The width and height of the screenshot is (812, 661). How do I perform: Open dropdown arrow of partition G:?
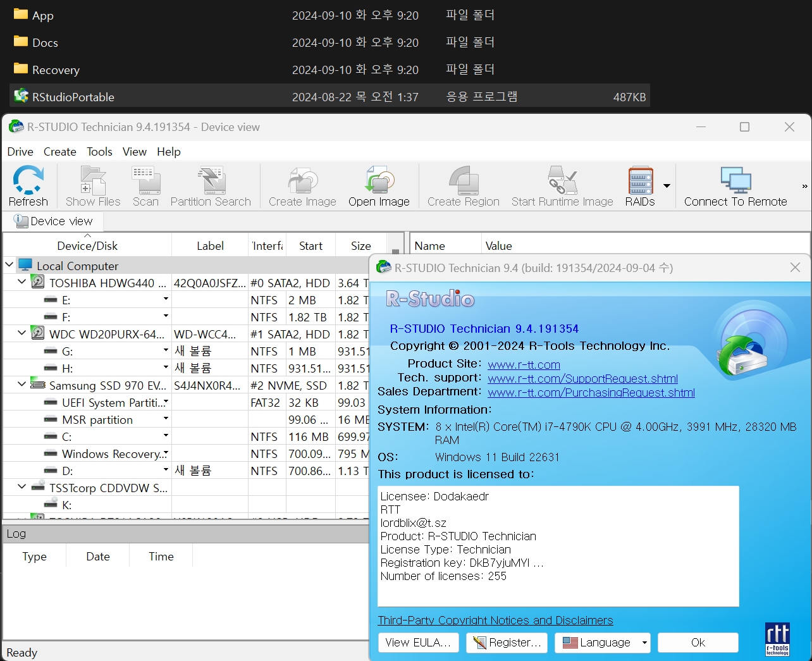coord(166,350)
